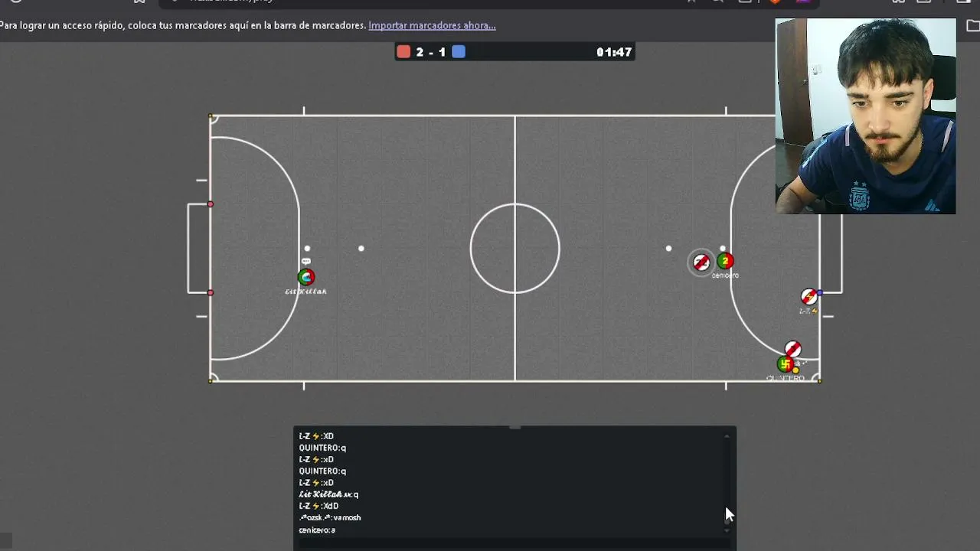980x551 pixels.
Task: Click the chat panel resize handle
Action: pos(514,427)
